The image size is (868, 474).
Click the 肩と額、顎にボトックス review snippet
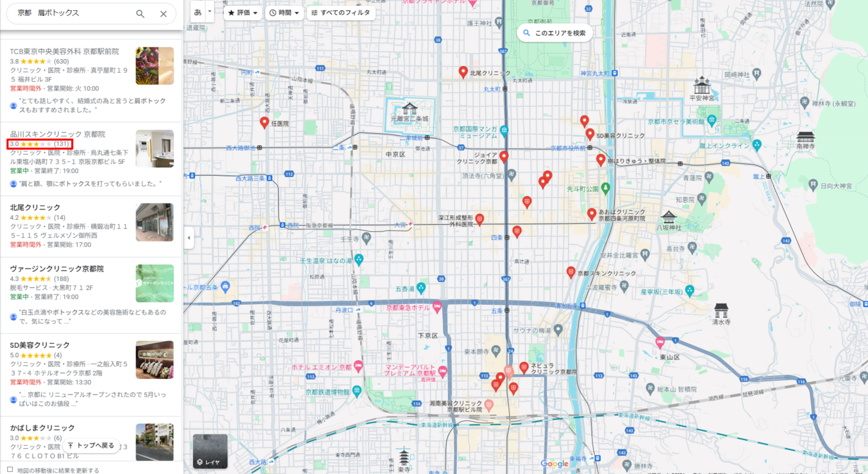tap(90, 184)
